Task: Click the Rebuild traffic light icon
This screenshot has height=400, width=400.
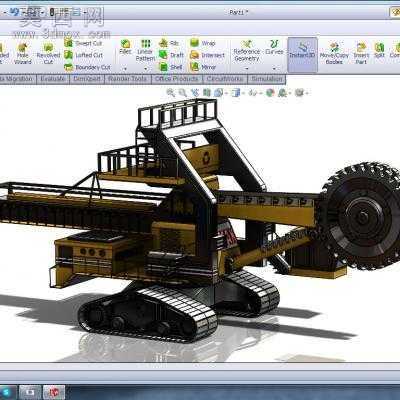Action: (52, 12)
